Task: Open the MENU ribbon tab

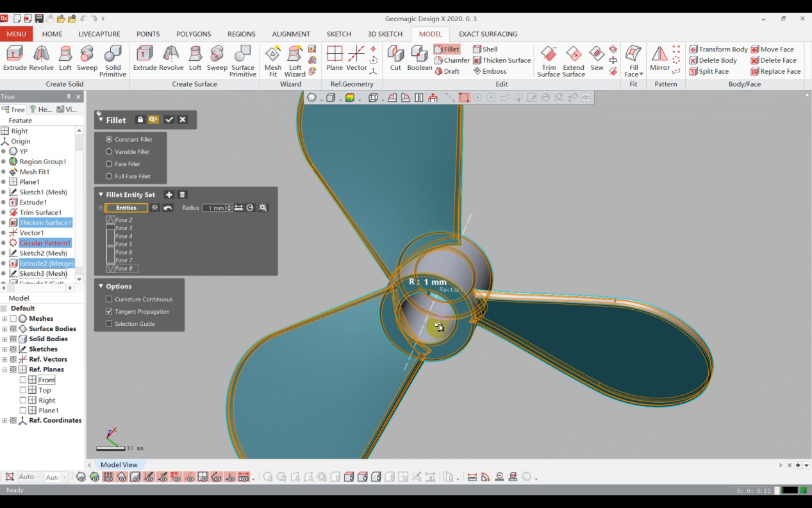Action: pos(16,34)
